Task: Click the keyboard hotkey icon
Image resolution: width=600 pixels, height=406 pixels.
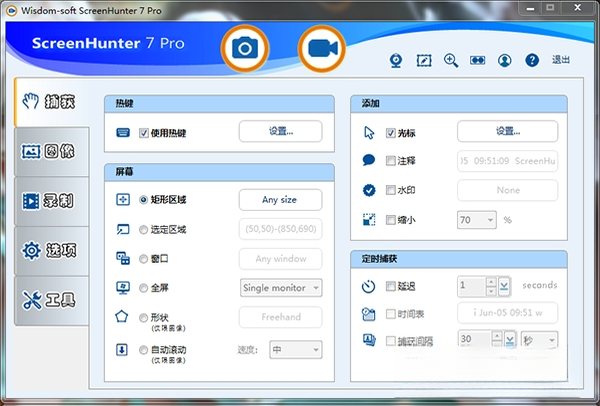Action: coord(123,133)
